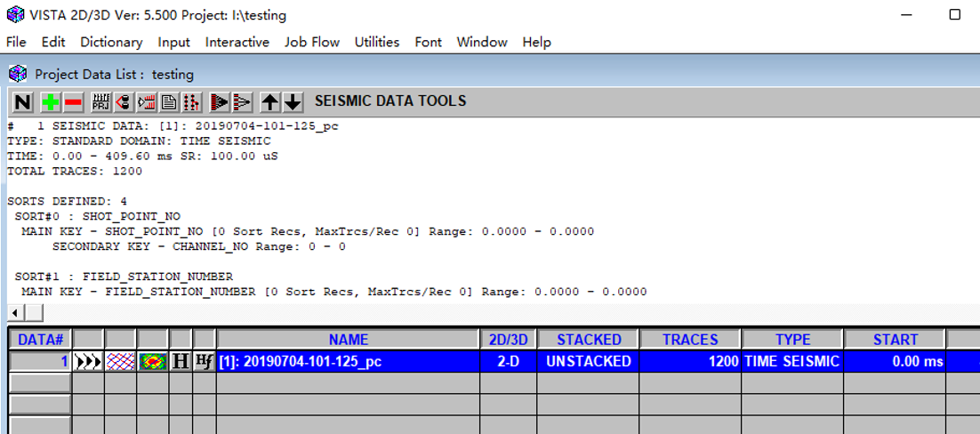Image resolution: width=980 pixels, height=434 pixels.
Task: Click the PRJ project toolbar icon
Action: [x=101, y=101]
